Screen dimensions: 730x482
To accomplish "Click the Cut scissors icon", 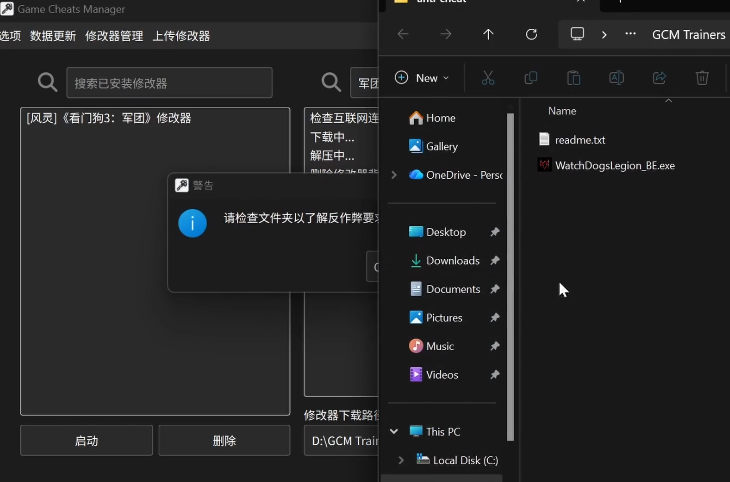I will [487, 78].
